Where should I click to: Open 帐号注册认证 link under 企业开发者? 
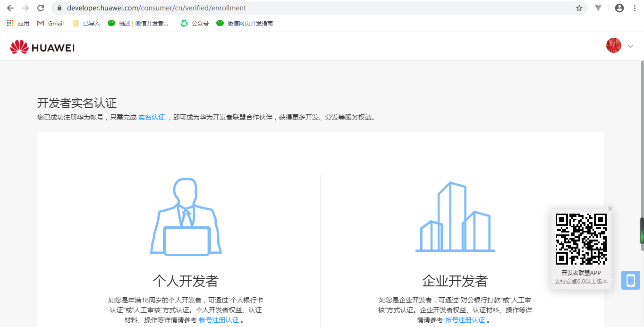click(465, 320)
